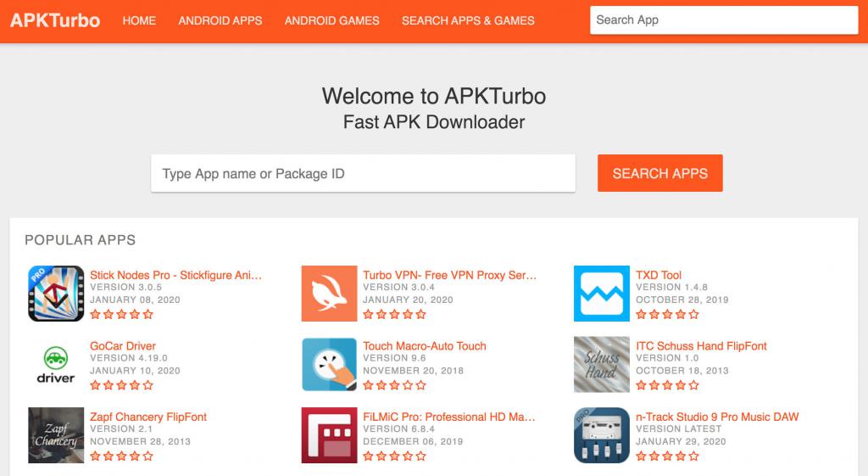The width and height of the screenshot is (868, 476).
Task: Open the n-Track Studio 9 Pro Music DAW link
Action: (717, 417)
